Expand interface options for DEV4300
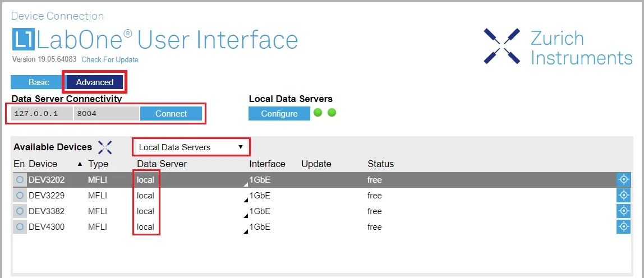Image resolution: width=644 pixels, height=278 pixels. tap(246, 231)
